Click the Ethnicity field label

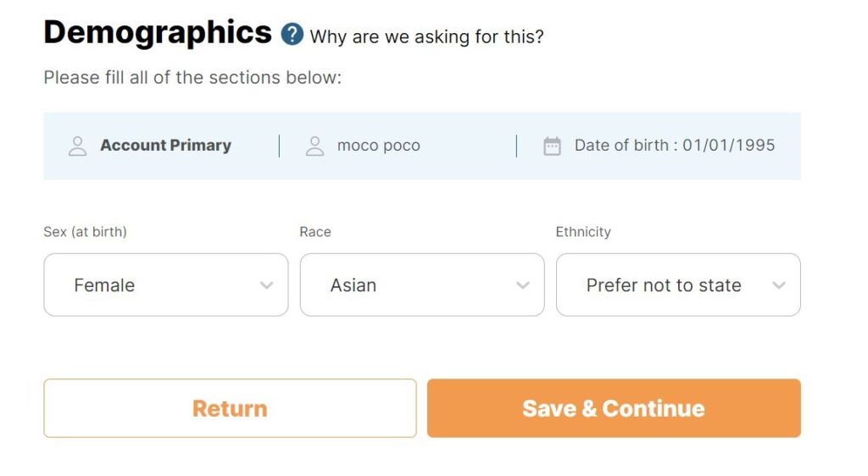tap(583, 232)
